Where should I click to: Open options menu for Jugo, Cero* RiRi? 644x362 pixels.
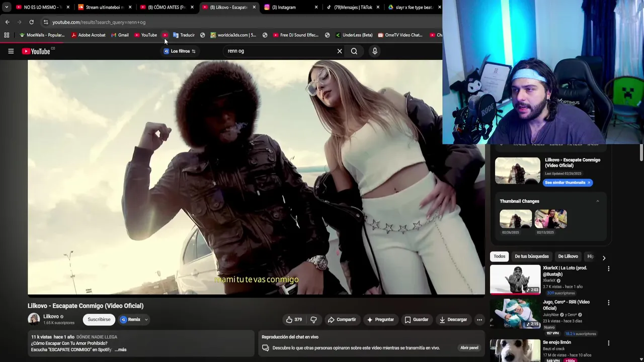[x=608, y=303]
